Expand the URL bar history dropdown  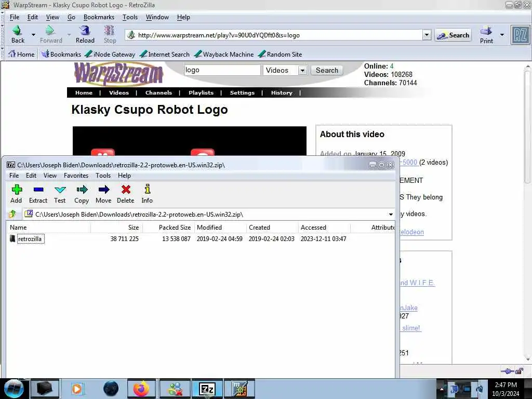[x=427, y=35]
